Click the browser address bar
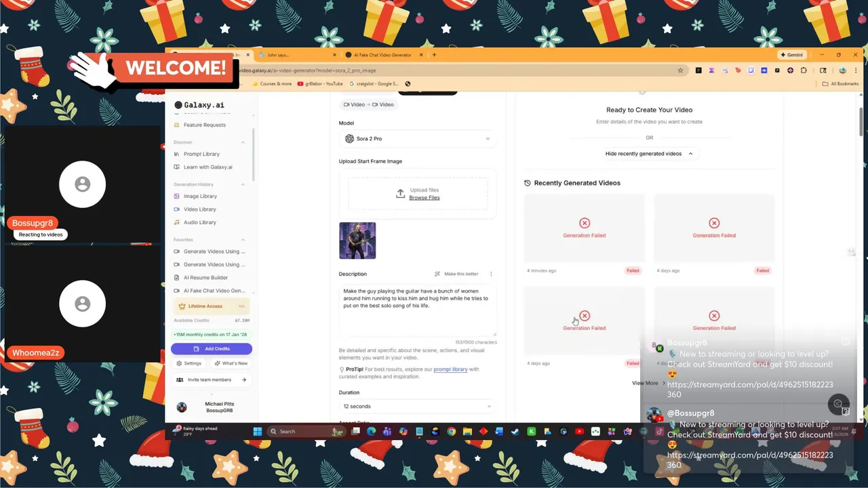Viewport: 868px width, 488px height. tap(458, 70)
